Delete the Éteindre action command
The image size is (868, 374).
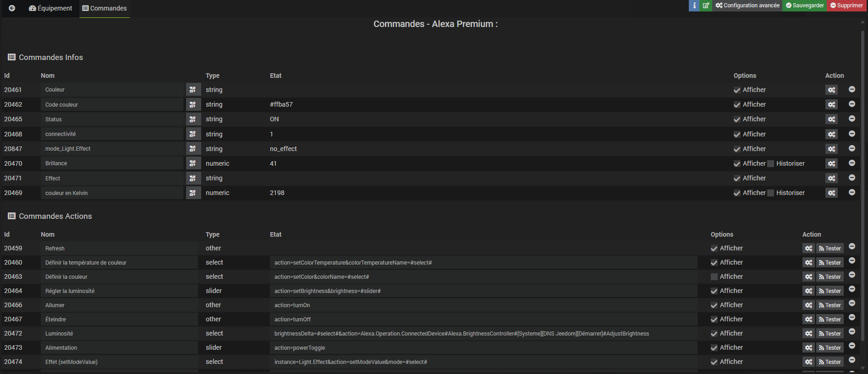click(852, 317)
